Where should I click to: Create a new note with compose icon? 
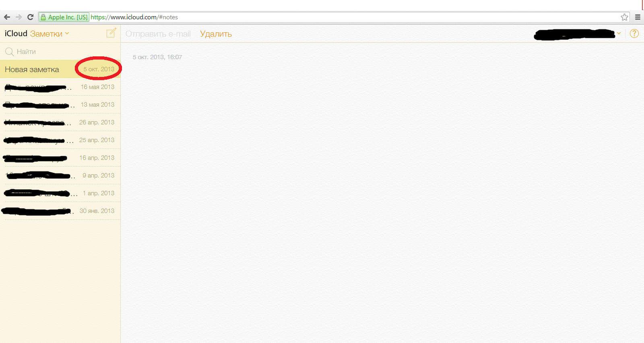(x=111, y=33)
